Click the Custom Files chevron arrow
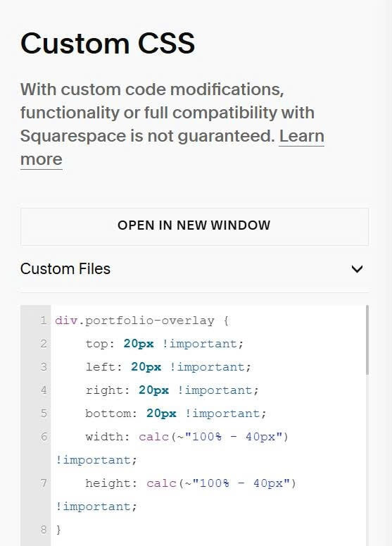Screen dimensions: 392x546 click(357, 269)
